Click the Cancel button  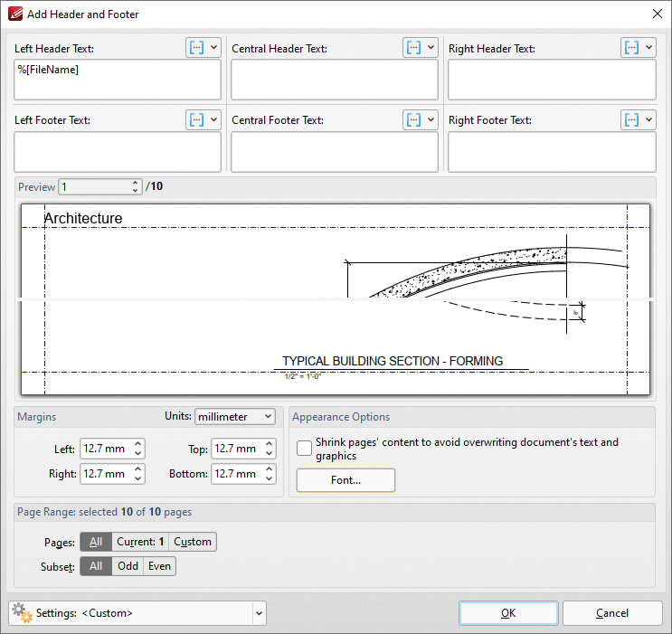(x=612, y=613)
